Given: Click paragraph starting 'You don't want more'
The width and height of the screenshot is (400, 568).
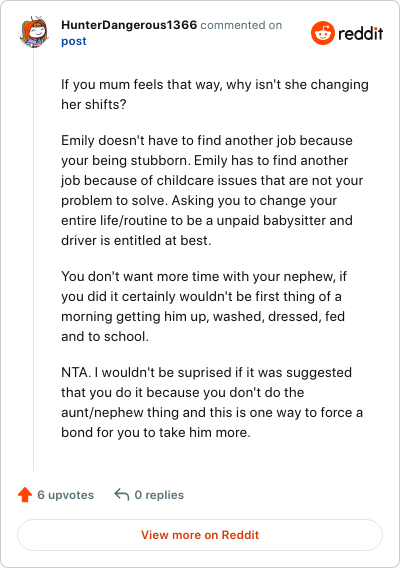Looking at the screenshot, I should 204,306.
